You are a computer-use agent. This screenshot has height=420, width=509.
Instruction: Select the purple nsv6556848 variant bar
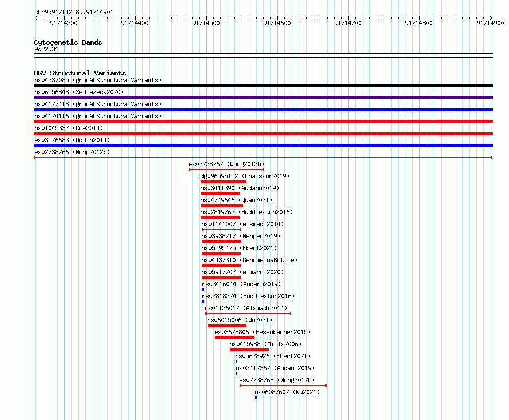pos(263,98)
